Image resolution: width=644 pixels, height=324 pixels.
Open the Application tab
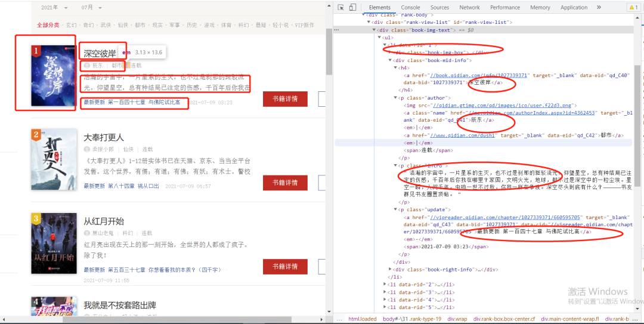574,7
